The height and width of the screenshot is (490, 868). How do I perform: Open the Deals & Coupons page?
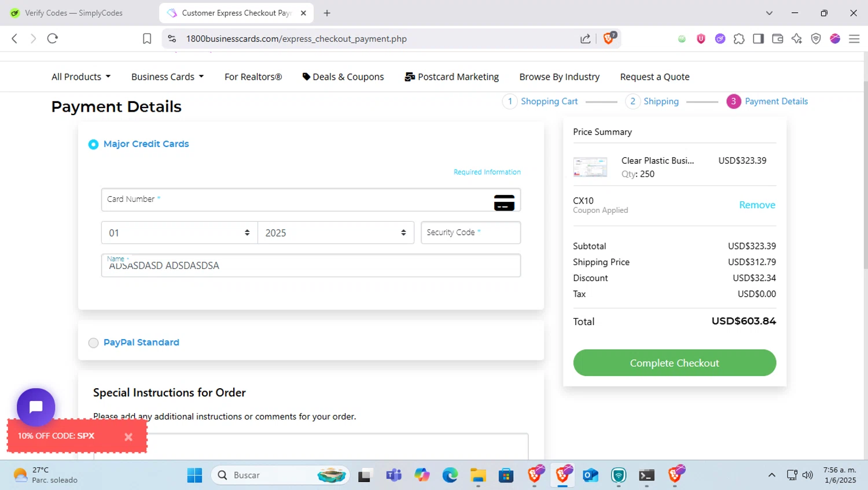343,77
